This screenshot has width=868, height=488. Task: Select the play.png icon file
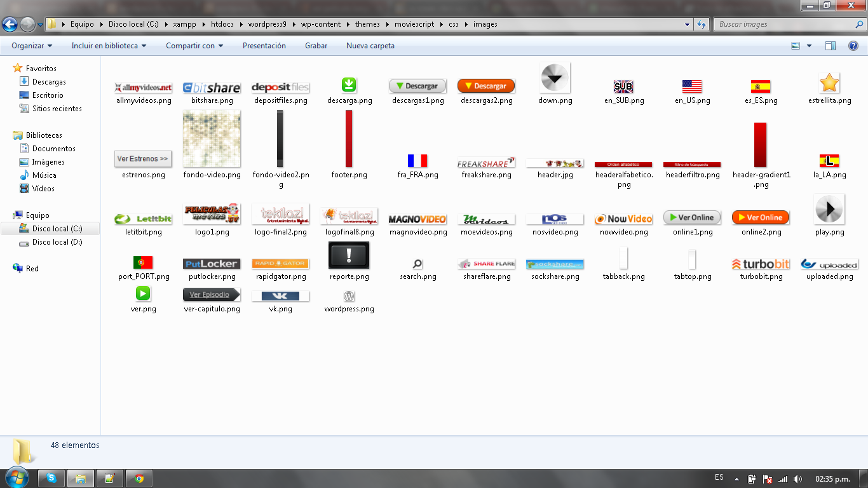pos(829,209)
